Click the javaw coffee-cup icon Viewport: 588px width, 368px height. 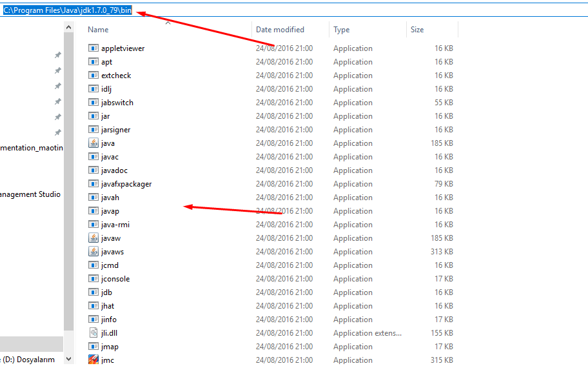point(93,238)
